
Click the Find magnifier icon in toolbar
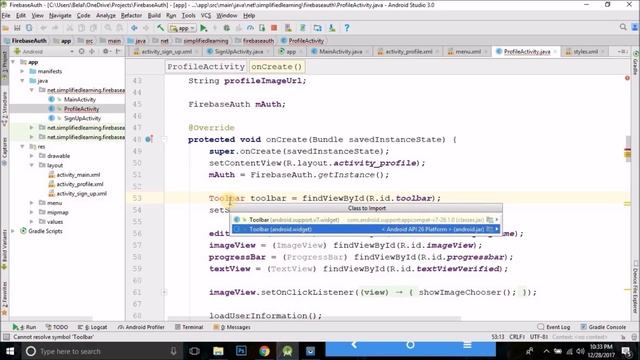point(107,28)
